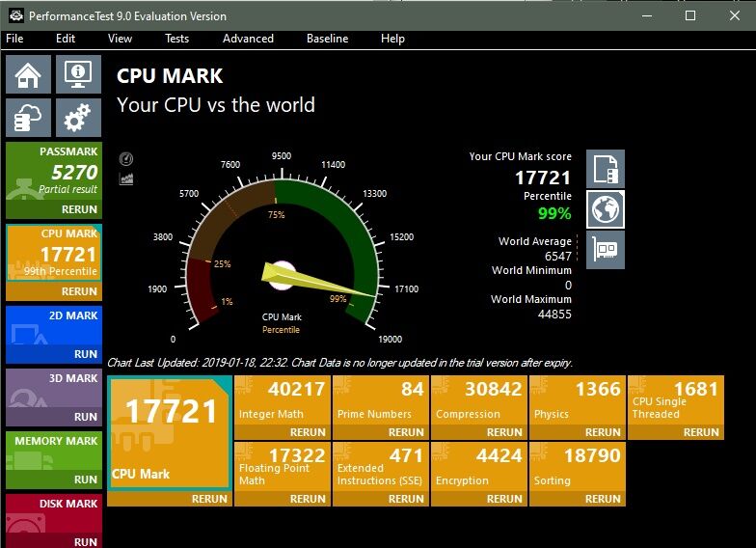Select the CPU Mark 17721 sidebar tile
Viewport: 756px width, 548px height.
coord(54,253)
